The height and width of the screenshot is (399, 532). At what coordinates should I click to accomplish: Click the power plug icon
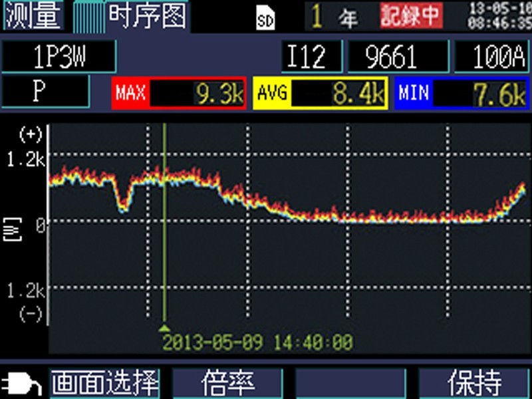21,384
